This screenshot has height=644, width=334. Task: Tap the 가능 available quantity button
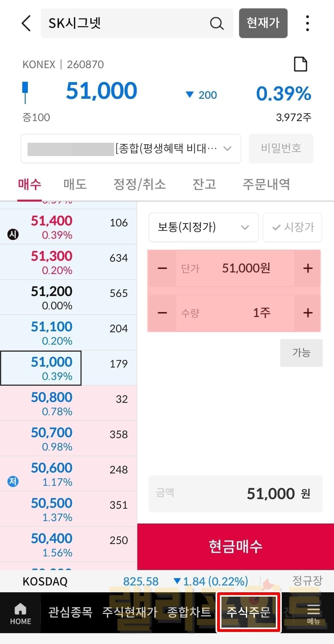(x=301, y=353)
